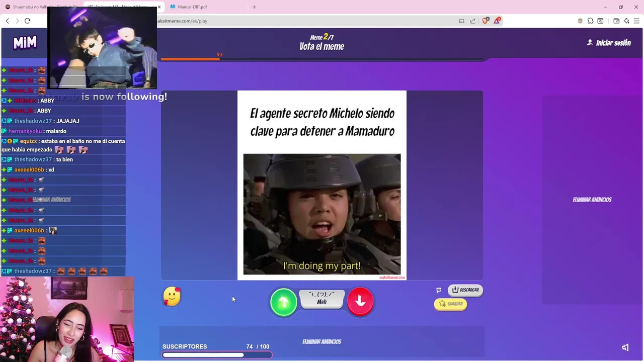Toggle the browser sidebar panel icon
The width and height of the screenshot is (644, 362).
coord(600,21)
